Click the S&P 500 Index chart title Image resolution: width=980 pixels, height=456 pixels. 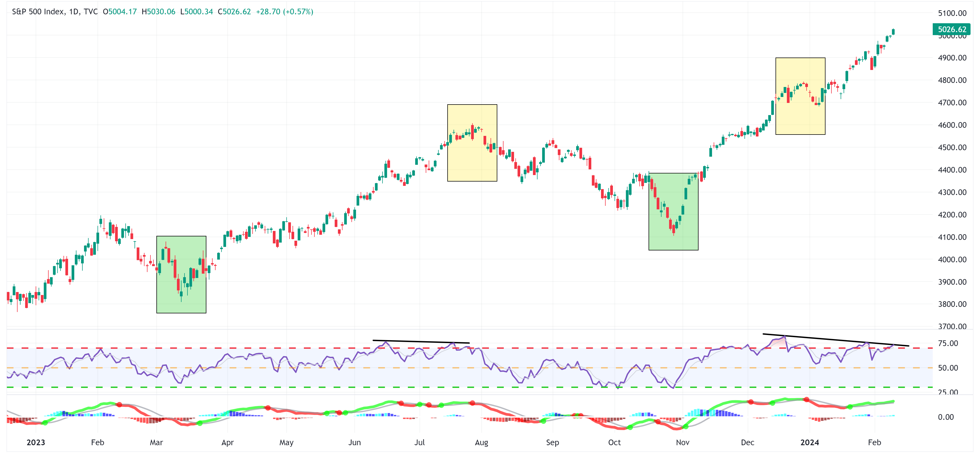[38, 12]
